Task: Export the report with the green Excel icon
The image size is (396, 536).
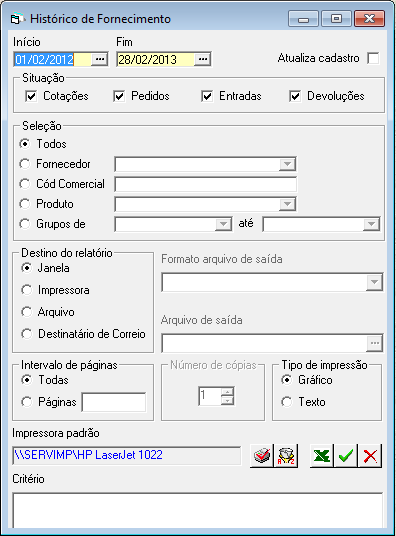Action: pyautogui.click(x=322, y=456)
